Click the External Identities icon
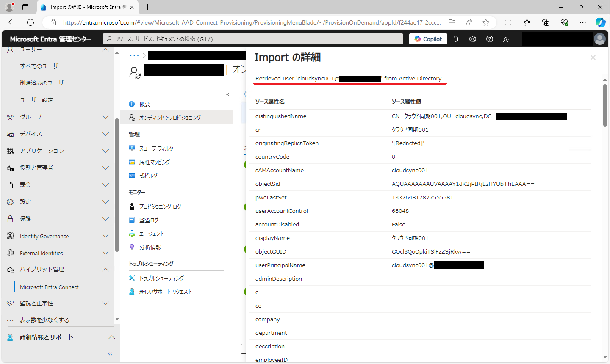The height and width of the screenshot is (364, 610). pos(10,253)
